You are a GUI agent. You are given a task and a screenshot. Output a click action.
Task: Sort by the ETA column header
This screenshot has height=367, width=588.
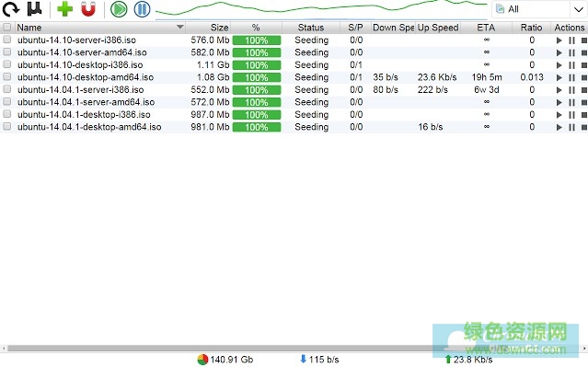click(x=486, y=28)
